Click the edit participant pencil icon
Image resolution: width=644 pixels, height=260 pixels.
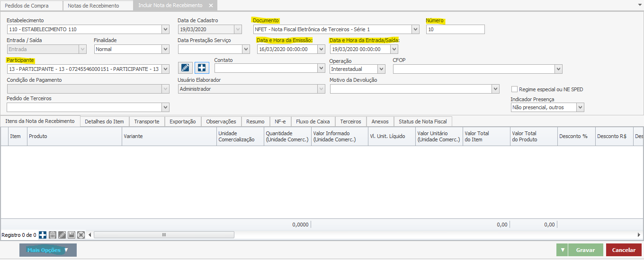click(186, 68)
